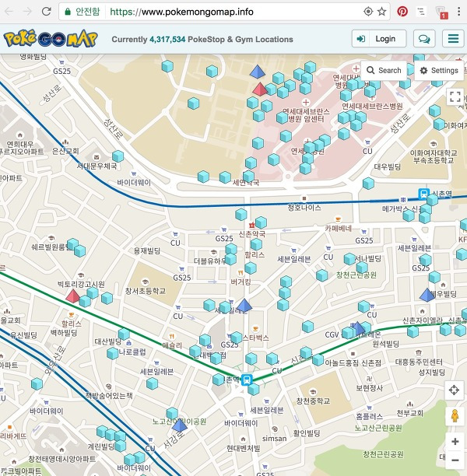This screenshot has height=476, width=467.
Task: Click the subway station icon at 신촌역 top right
Action: [x=423, y=194]
